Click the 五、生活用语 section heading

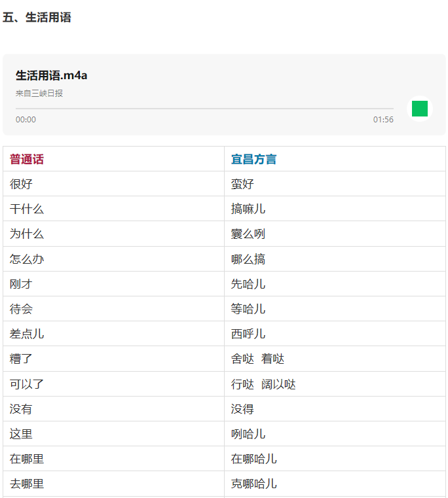tap(37, 18)
